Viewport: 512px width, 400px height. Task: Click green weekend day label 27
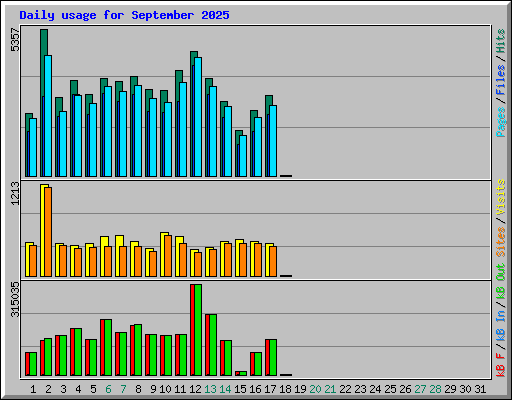pyautogui.click(x=420, y=389)
